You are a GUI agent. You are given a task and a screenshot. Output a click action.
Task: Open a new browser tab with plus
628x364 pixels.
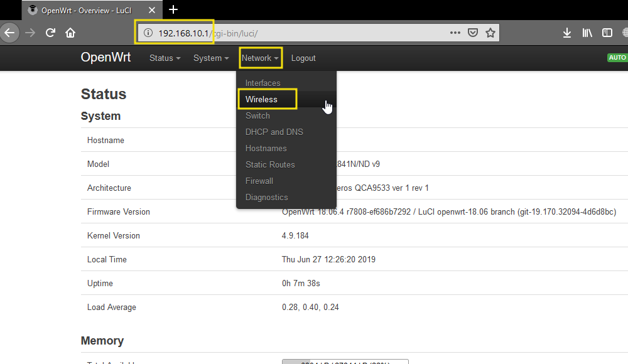(173, 9)
